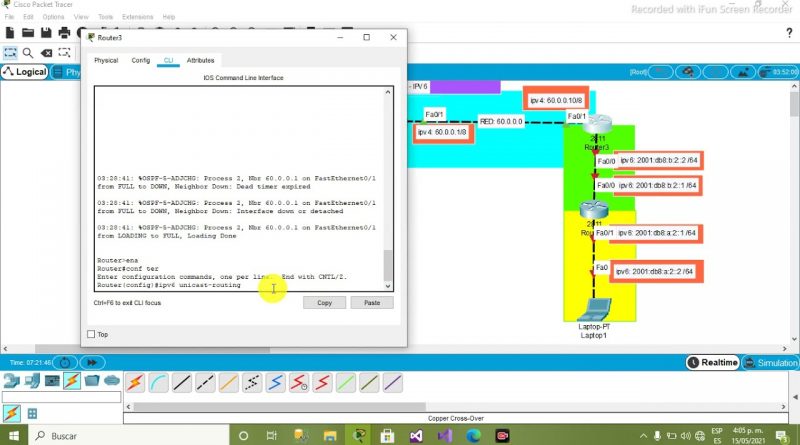Click the Save floppy disk icon
The width and height of the screenshot is (800, 445).
click(46, 33)
